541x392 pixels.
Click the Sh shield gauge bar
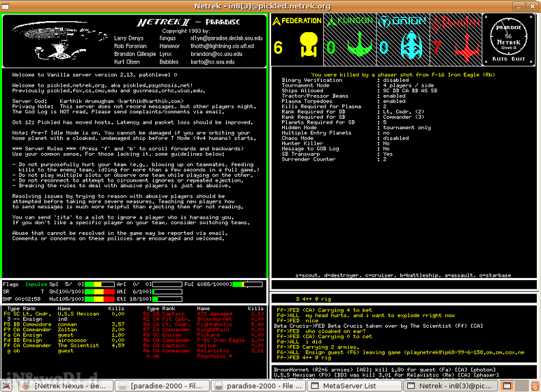pos(99,292)
